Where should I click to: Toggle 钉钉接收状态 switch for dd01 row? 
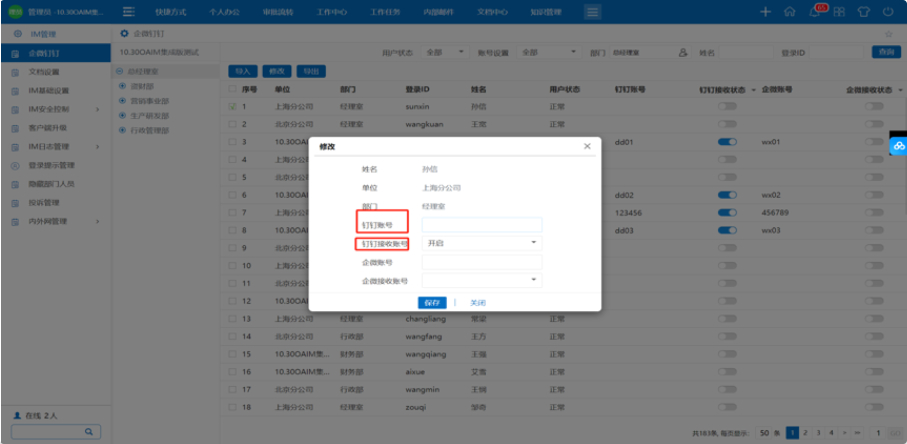[x=727, y=142]
